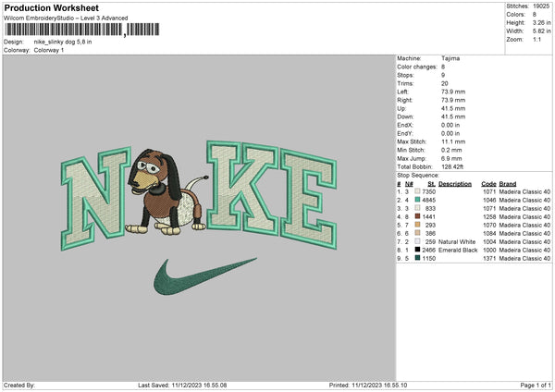Click the barcode under the worksheet title
This screenshot has height=392, width=555.
point(81,30)
